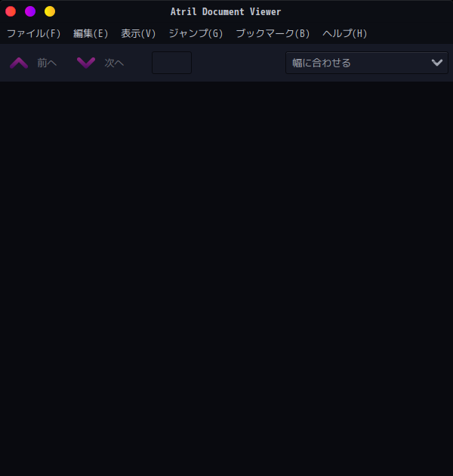453x476 pixels.
Task: Click the 前へ label in the toolbar
Action: click(47, 63)
